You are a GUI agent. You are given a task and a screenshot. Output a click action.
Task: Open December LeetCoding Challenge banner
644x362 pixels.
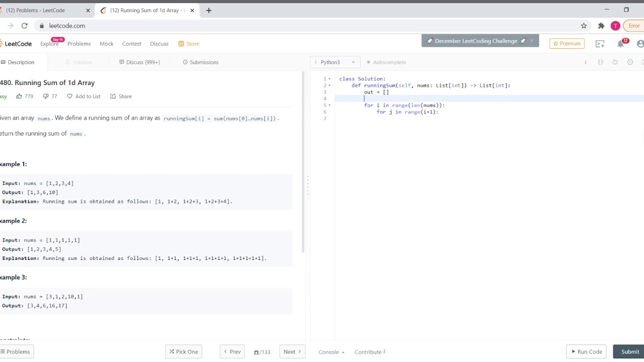point(475,41)
